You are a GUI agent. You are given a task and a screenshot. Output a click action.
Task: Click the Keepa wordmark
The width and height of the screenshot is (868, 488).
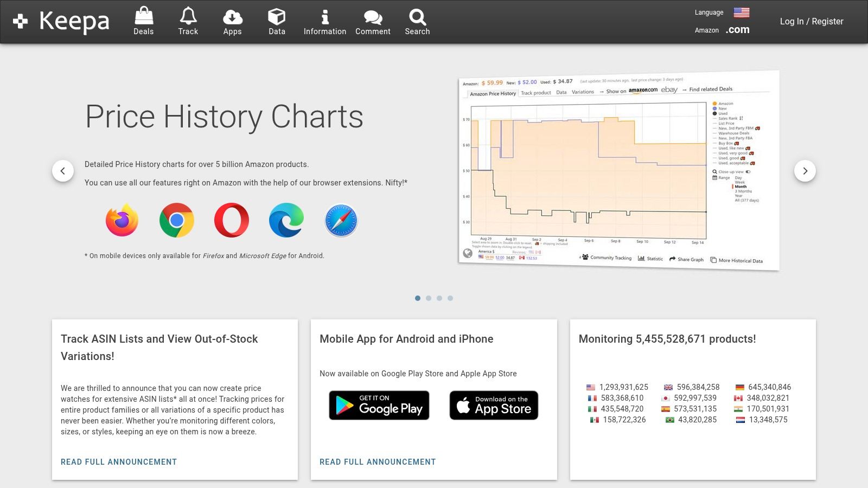[x=74, y=22]
